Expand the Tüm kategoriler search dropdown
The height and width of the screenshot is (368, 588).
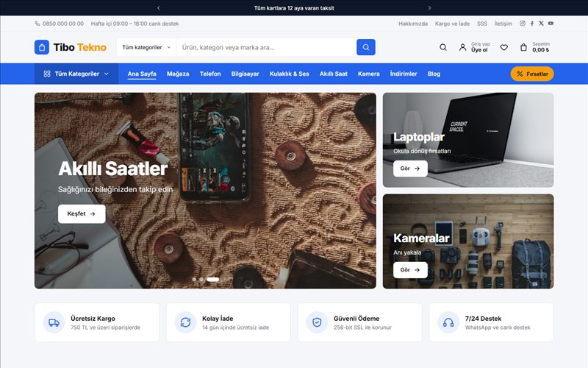(x=146, y=47)
